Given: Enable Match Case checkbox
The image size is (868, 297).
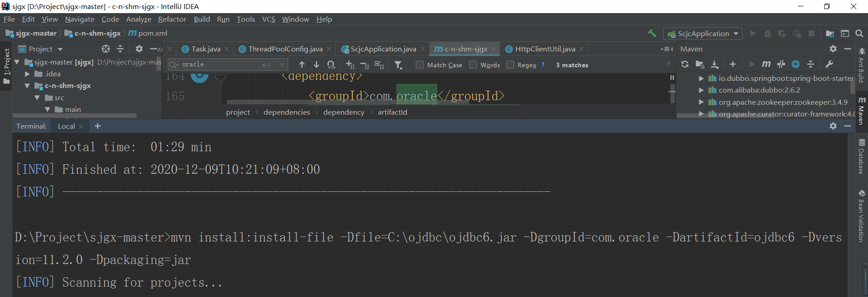Looking at the screenshot, I should click(420, 65).
